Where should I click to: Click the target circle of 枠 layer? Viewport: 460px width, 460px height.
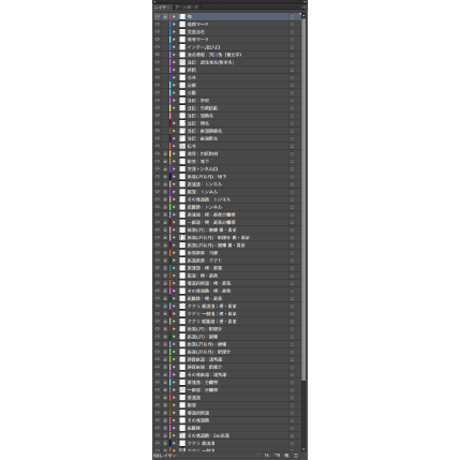tap(292, 16)
